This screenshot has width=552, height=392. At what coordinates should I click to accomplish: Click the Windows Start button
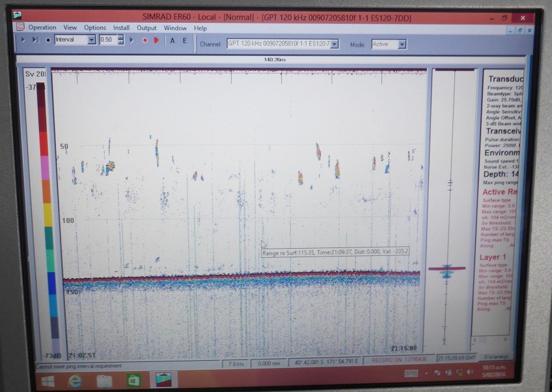tap(48, 380)
